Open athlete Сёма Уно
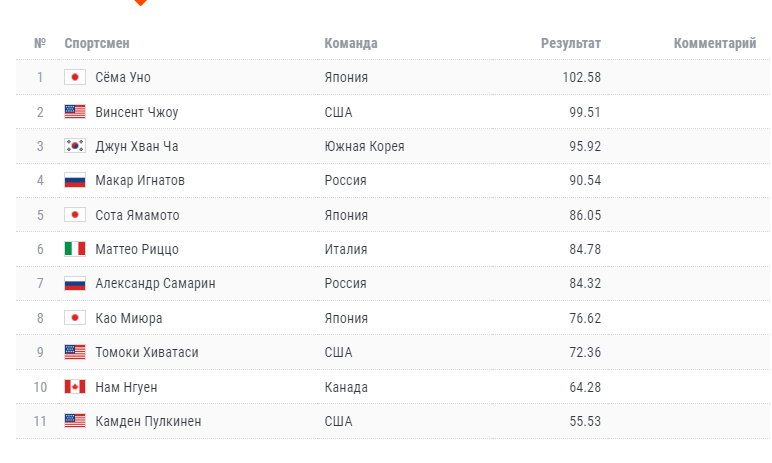Viewport: 772px width, 463px height. [122, 77]
